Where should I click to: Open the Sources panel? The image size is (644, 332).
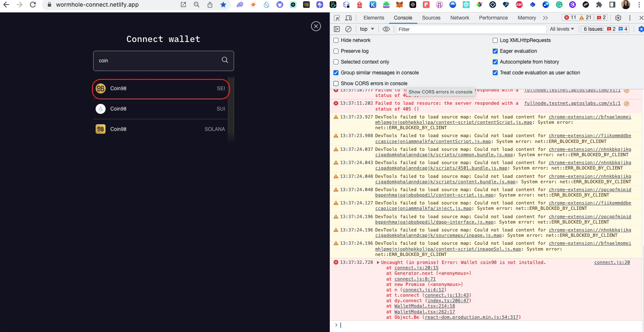click(431, 17)
